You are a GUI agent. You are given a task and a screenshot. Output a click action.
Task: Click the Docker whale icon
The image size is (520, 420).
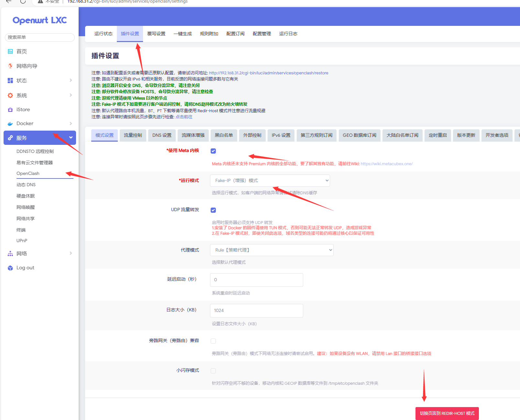point(10,124)
